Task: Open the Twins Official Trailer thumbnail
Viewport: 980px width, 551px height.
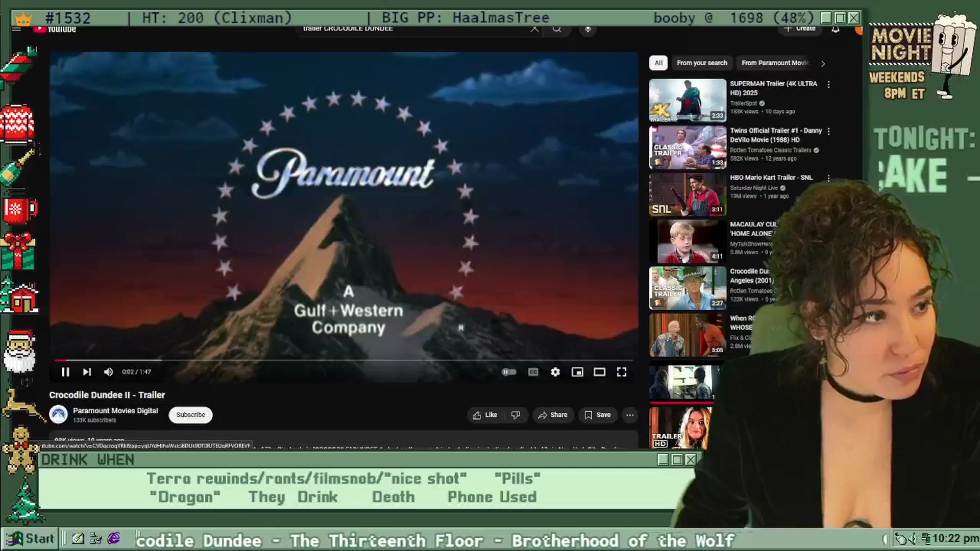Action: [688, 147]
